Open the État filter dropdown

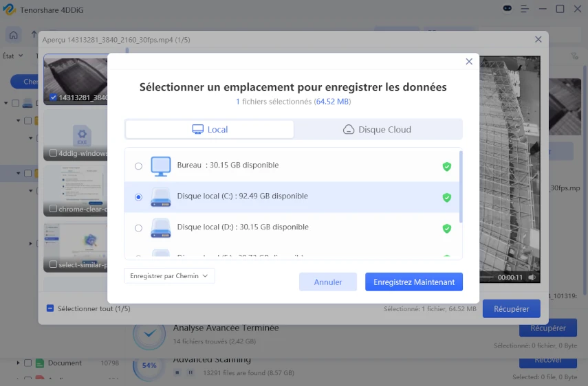click(x=13, y=56)
